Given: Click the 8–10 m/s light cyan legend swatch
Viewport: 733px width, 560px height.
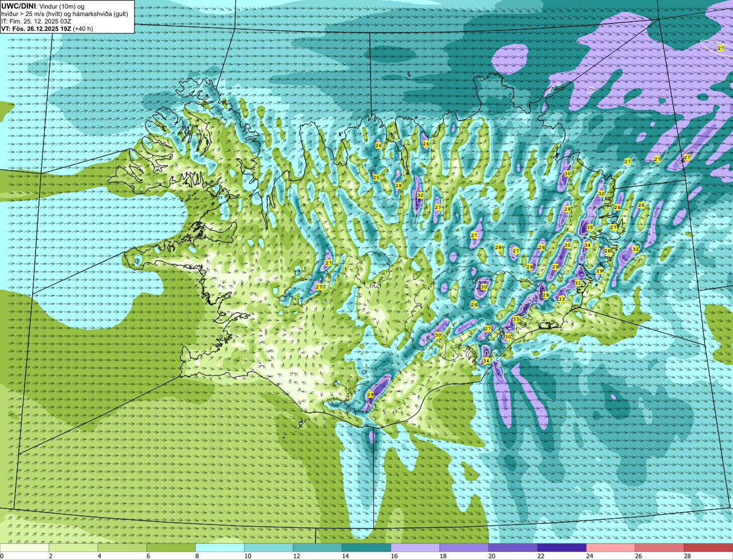Looking at the screenshot, I should 220,547.
